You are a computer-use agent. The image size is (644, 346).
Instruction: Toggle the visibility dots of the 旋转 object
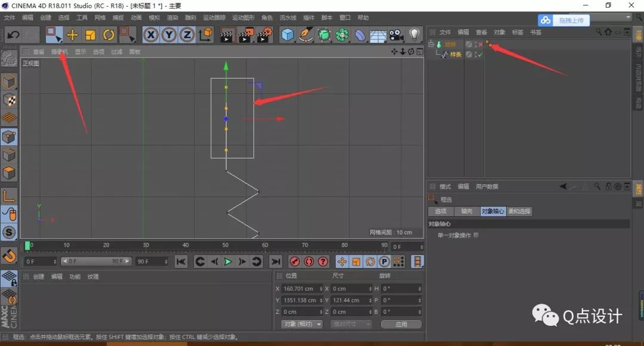tap(474, 44)
